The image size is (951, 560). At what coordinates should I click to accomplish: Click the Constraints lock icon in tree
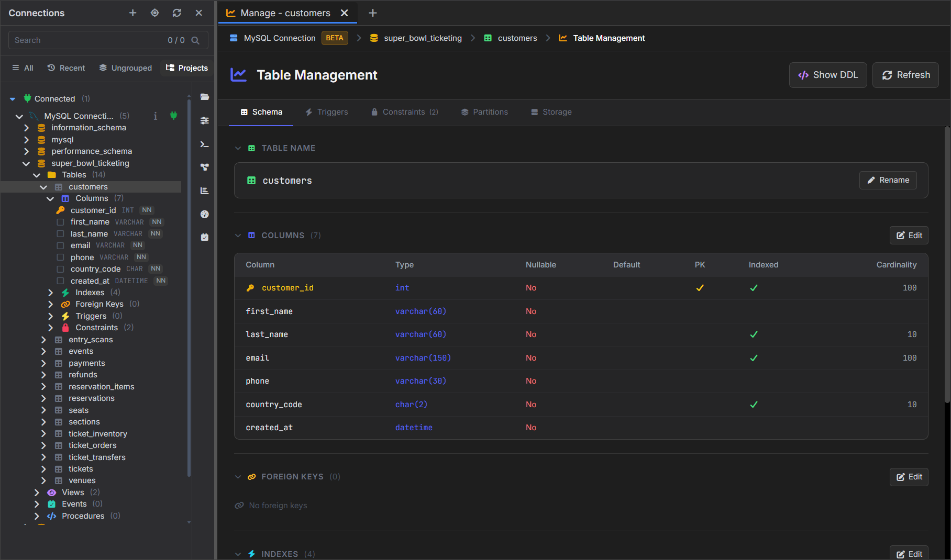click(x=65, y=328)
